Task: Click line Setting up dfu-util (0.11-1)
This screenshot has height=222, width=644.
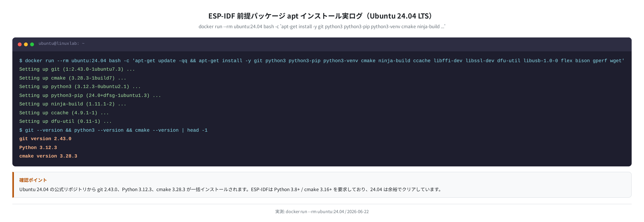Action: coord(65,121)
